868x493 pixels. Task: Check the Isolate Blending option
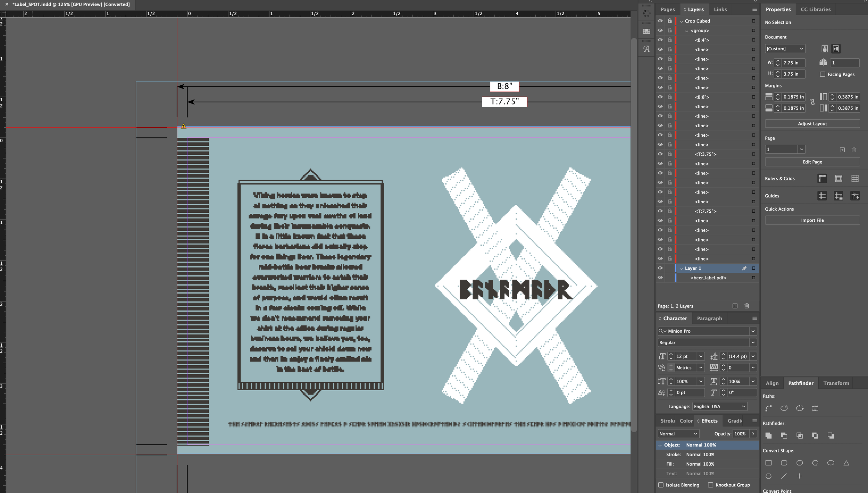pyautogui.click(x=661, y=485)
